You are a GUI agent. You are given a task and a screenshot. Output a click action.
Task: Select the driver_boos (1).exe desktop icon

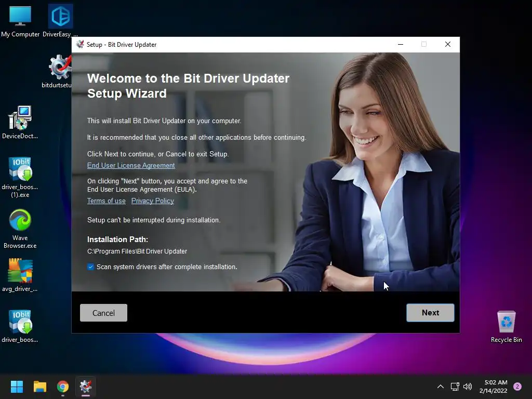20,178
